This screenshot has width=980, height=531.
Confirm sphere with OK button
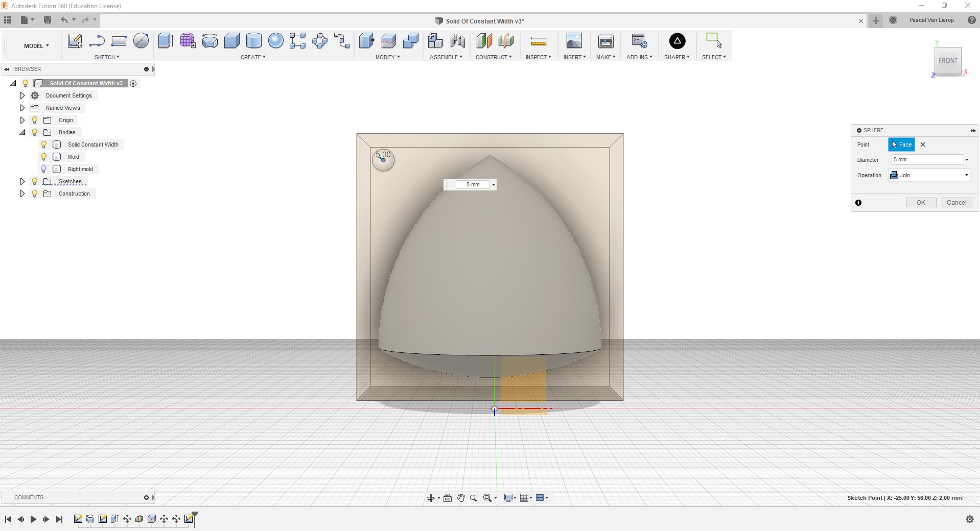pyautogui.click(x=921, y=203)
